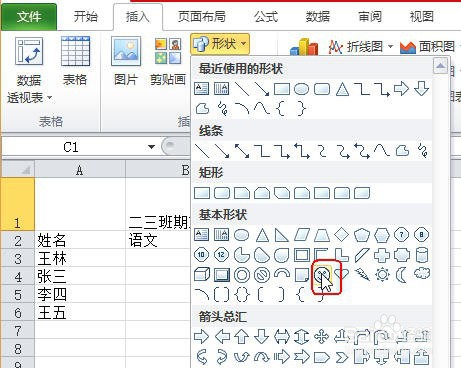The width and height of the screenshot is (461, 368).
Task: Pick the heart shape in basic shapes
Action: (342, 275)
